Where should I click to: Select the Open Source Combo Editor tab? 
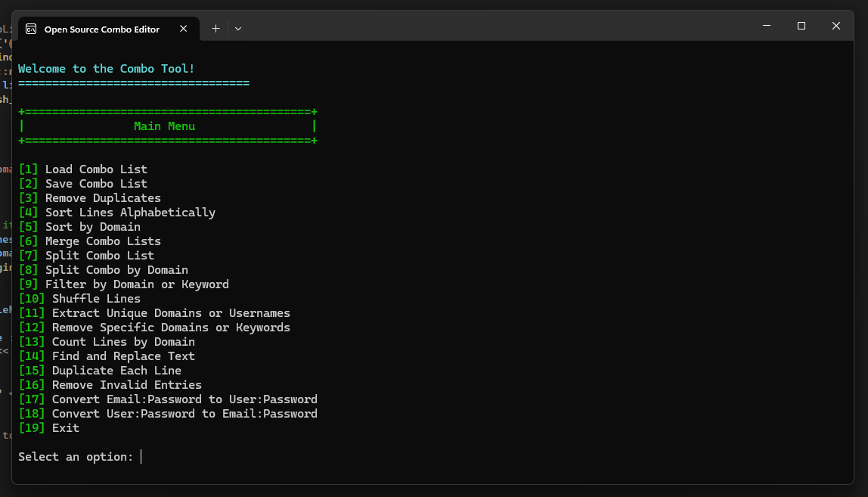click(102, 29)
